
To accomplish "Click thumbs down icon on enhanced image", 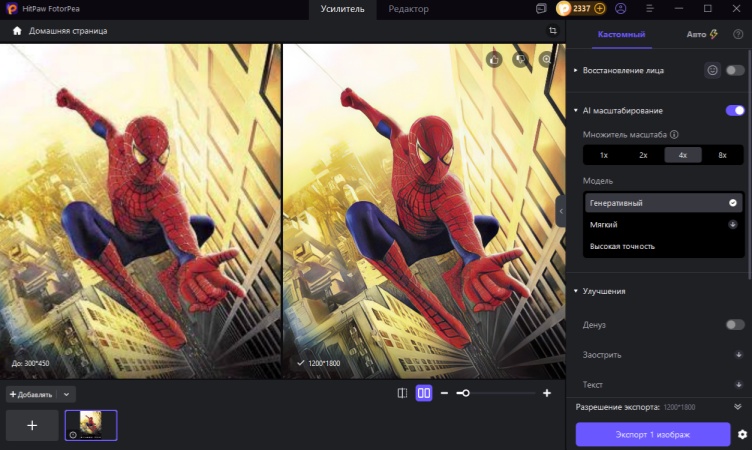I will point(520,59).
